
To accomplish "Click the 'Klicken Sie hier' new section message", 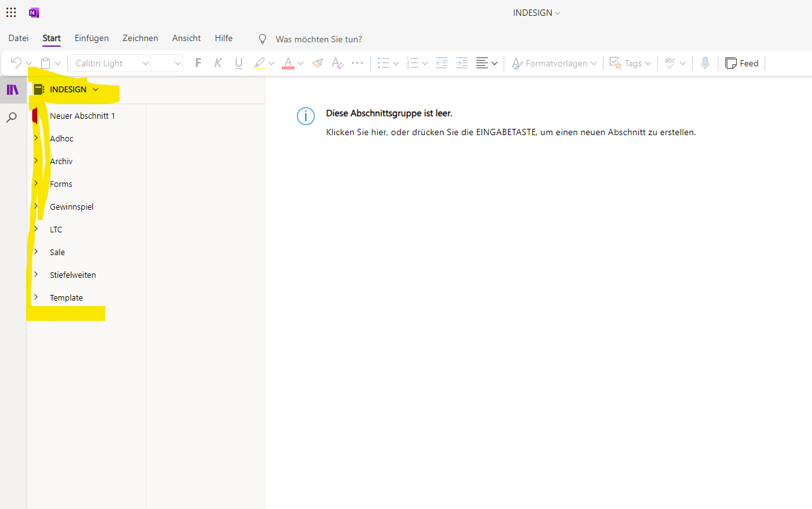I will click(511, 133).
